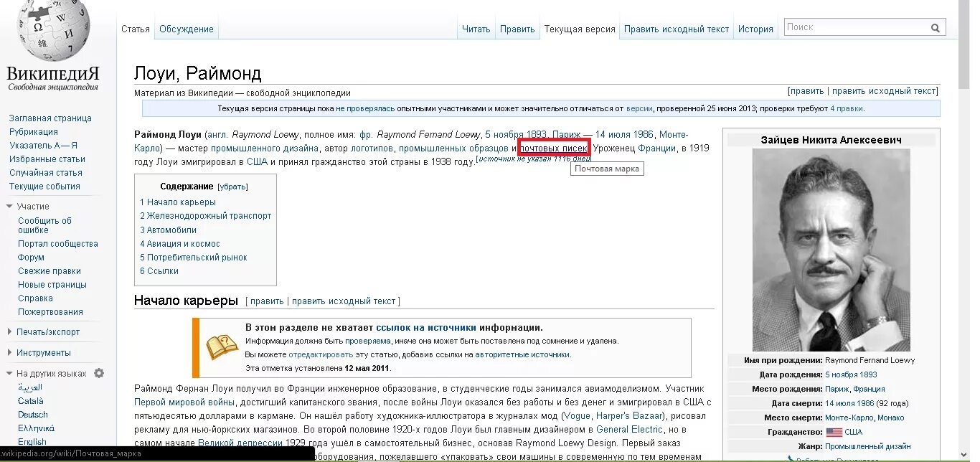Open Форум in sidebar
The width and height of the screenshot is (980, 462).
pos(32,258)
